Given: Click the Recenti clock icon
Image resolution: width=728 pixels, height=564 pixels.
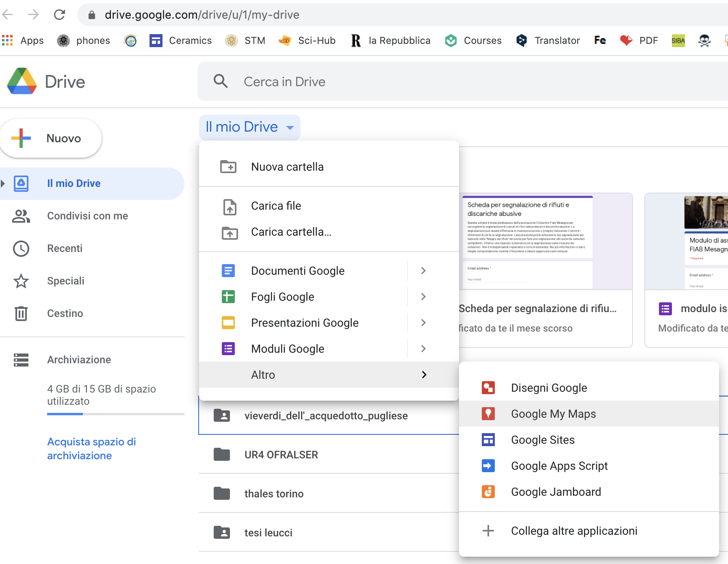Looking at the screenshot, I should click(21, 248).
